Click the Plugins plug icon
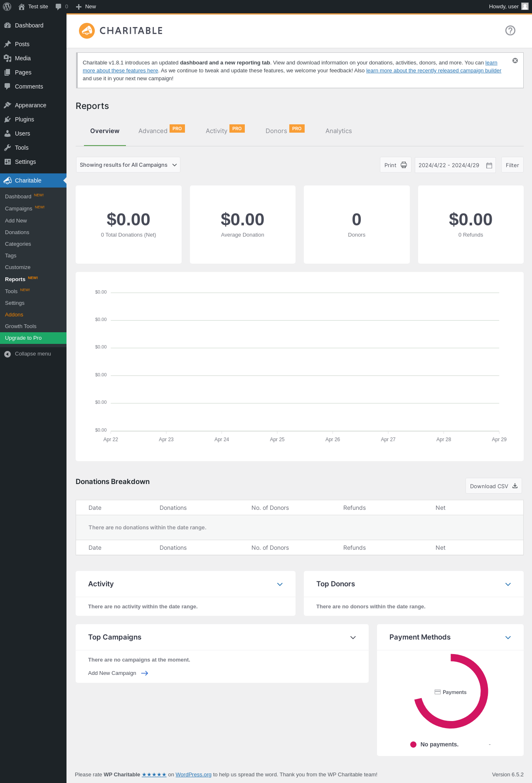 (x=7, y=119)
